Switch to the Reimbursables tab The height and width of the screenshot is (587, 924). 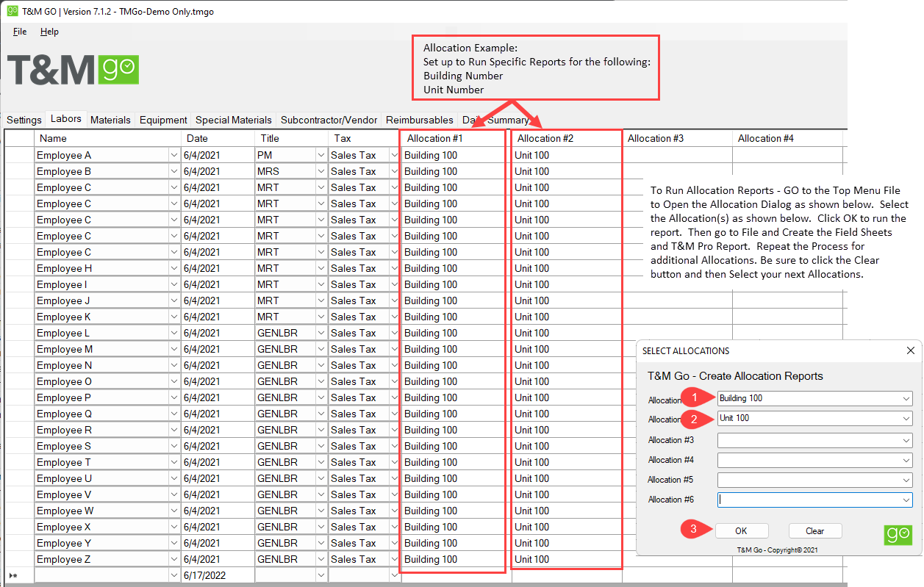coord(420,120)
